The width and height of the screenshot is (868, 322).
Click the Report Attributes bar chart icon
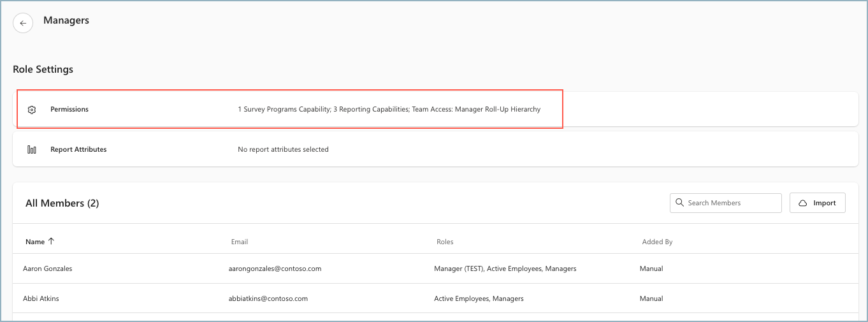coord(32,150)
